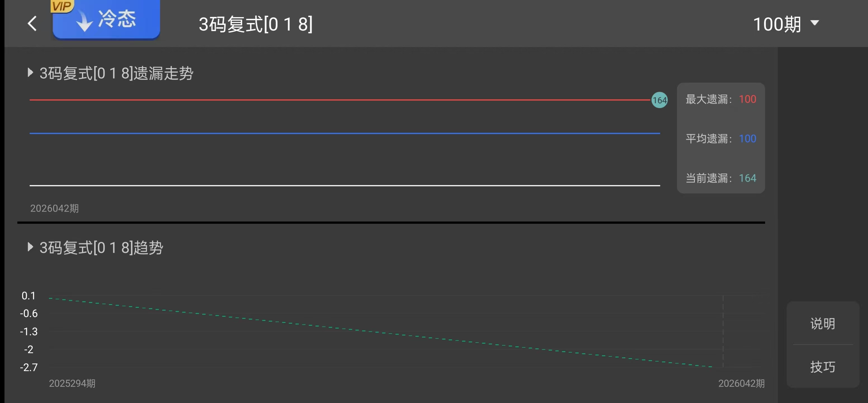Select the 平均遗漏 blue value 100
Screen dimensions: 868x403
[x=747, y=139]
